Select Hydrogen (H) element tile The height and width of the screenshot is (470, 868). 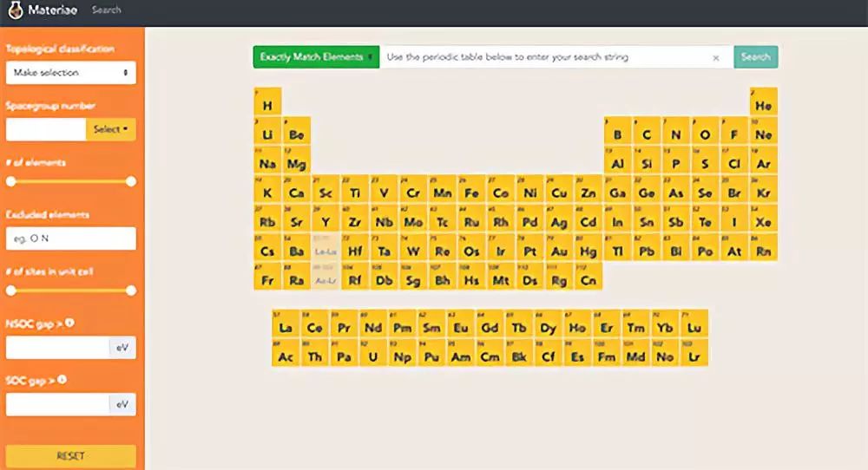tap(267, 101)
